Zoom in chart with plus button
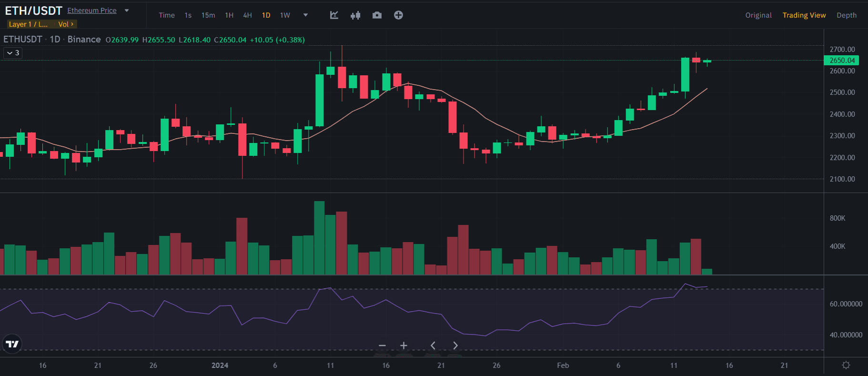Viewport: 868px width, 376px height. [404, 346]
